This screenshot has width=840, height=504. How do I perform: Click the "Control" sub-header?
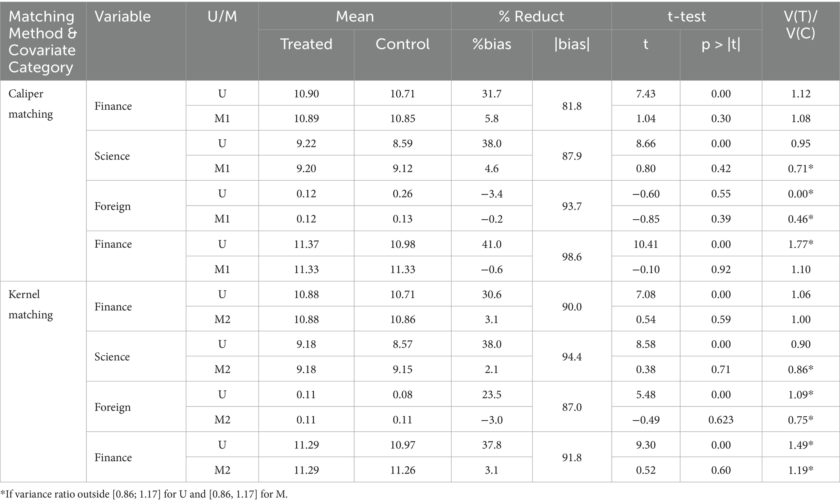pyautogui.click(x=402, y=44)
